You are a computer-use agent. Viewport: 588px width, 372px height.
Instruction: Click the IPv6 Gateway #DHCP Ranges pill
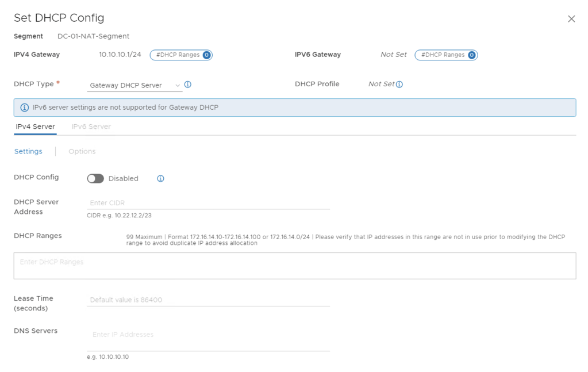(442, 55)
